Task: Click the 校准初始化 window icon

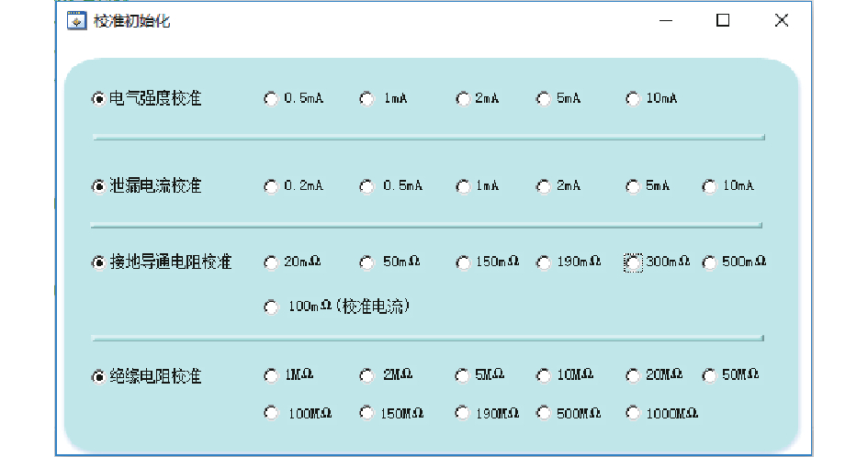Action: point(76,21)
